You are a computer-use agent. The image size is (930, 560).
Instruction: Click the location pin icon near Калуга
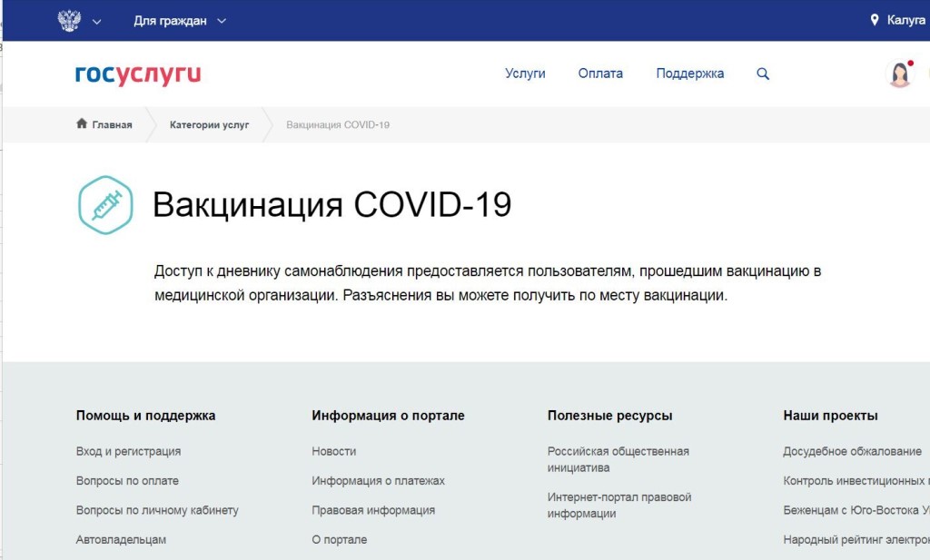(875, 20)
